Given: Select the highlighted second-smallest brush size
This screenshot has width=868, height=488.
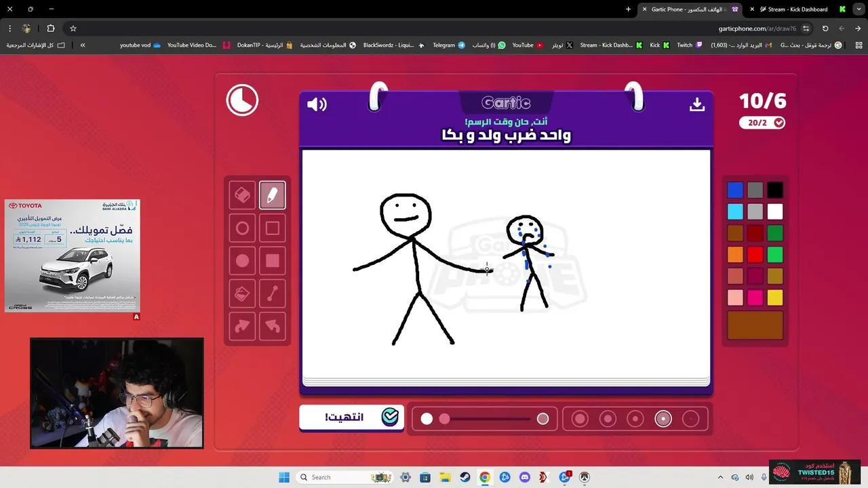Looking at the screenshot, I should tap(663, 419).
